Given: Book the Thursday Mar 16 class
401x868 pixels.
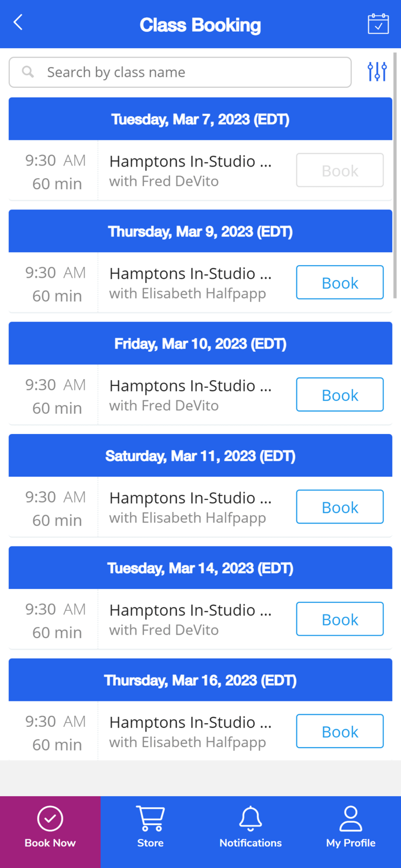Looking at the screenshot, I should coord(340,731).
